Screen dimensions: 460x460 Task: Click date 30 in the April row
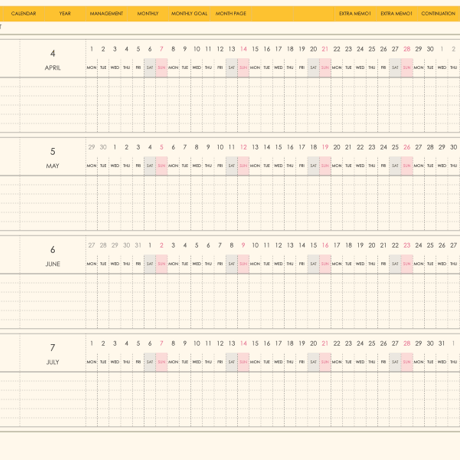pyautogui.click(x=430, y=49)
